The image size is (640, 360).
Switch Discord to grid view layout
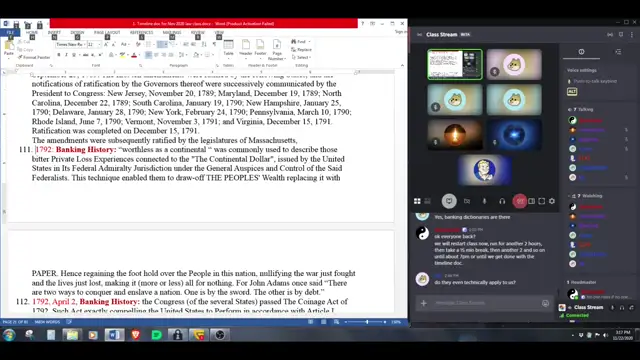tap(417, 201)
